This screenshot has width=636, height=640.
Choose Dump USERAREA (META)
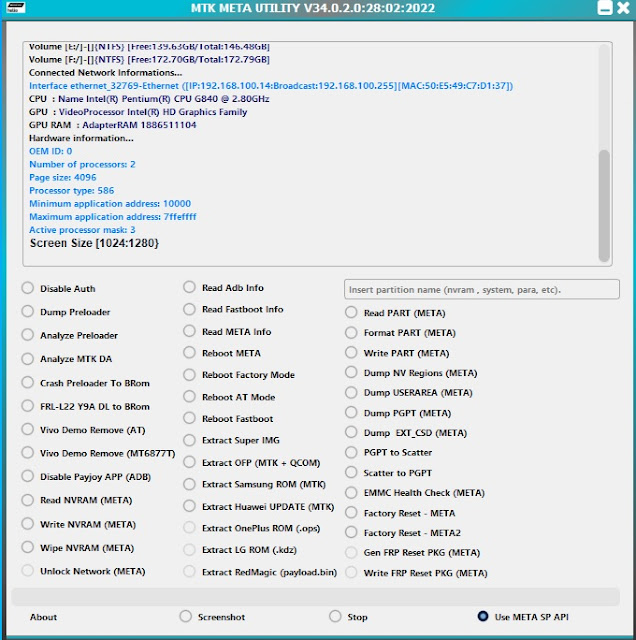(x=351, y=392)
